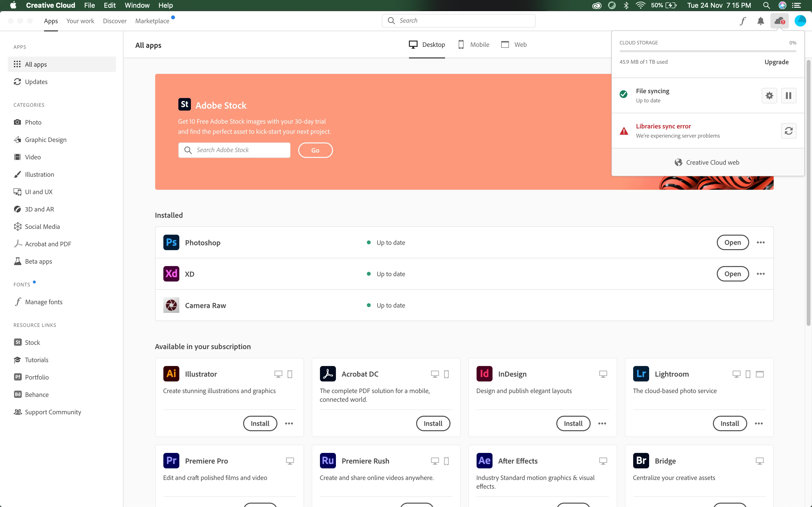Image resolution: width=812 pixels, height=507 pixels.
Task: Pause file syncing
Action: click(789, 96)
